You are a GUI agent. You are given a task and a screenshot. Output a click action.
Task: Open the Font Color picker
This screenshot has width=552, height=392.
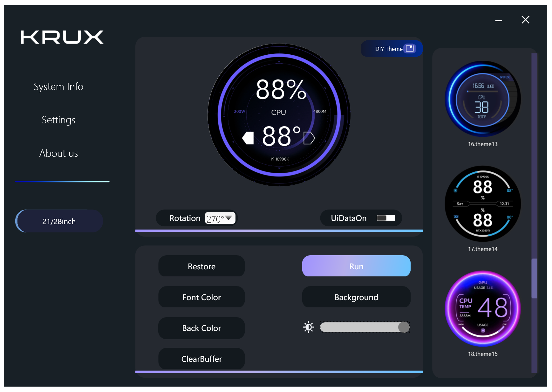201,297
